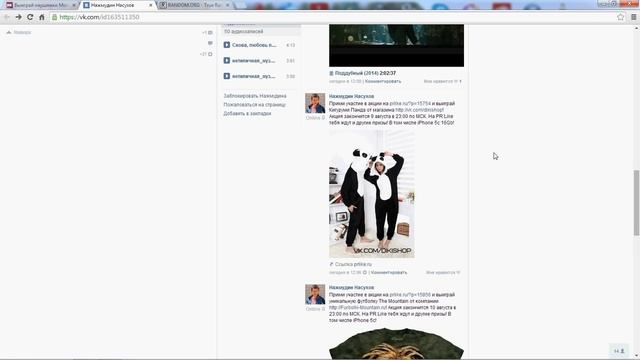Click the green lock icon in address bar
The height and width of the screenshot is (360, 640).
coord(55,17)
